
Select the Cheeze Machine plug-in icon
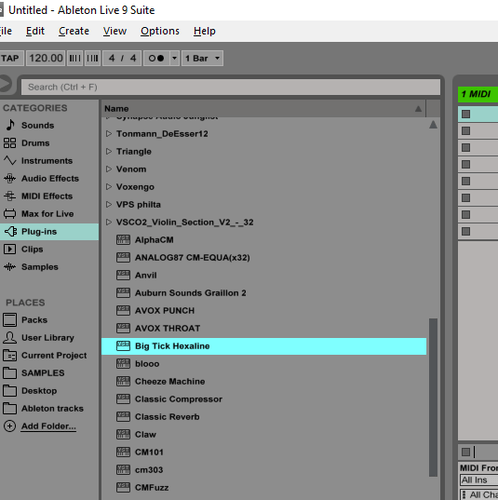(123, 381)
